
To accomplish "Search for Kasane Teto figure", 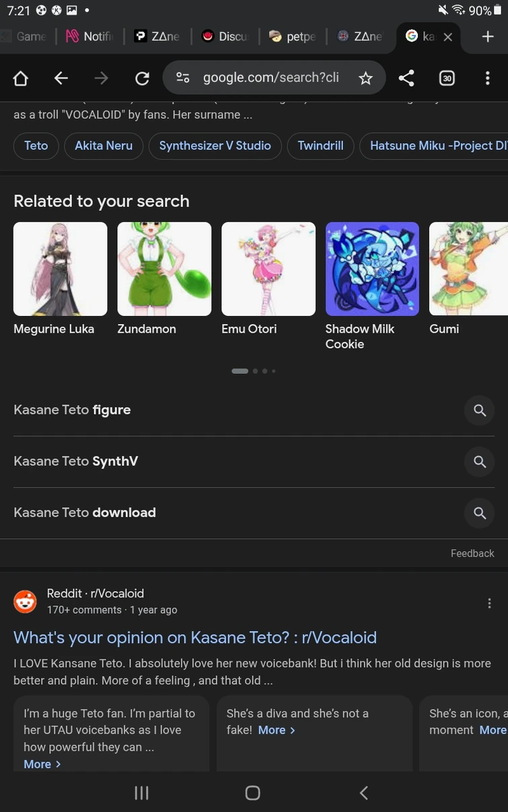I will [x=73, y=410].
